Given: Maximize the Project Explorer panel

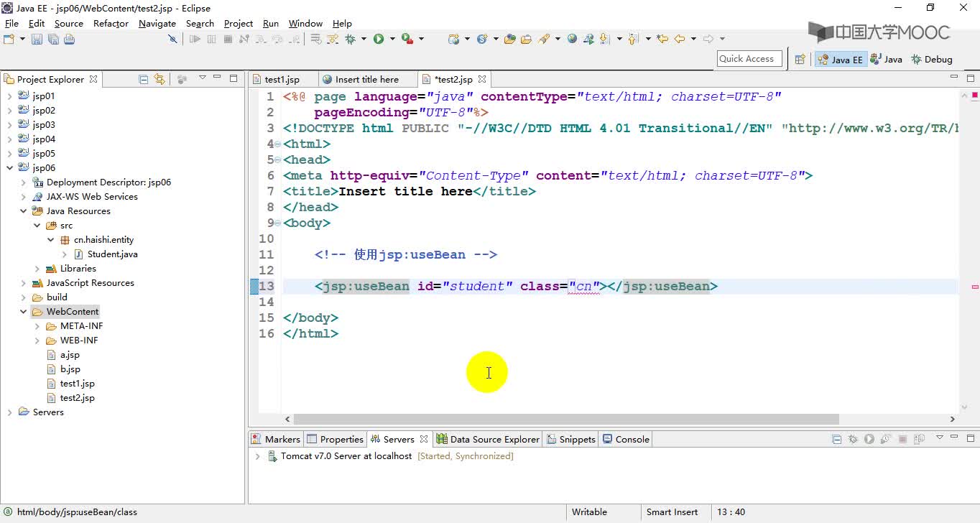Looking at the screenshot, I should pos(234,78).
